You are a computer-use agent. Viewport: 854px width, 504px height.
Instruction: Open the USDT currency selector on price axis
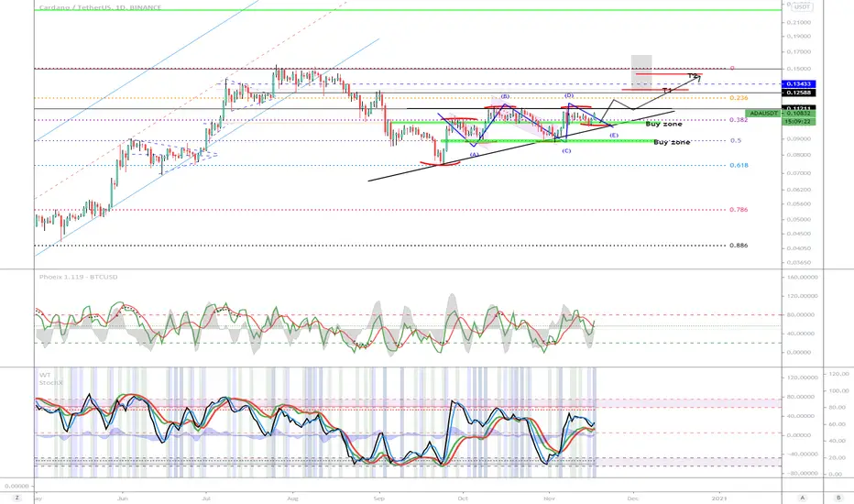click(x=801, y=7)
